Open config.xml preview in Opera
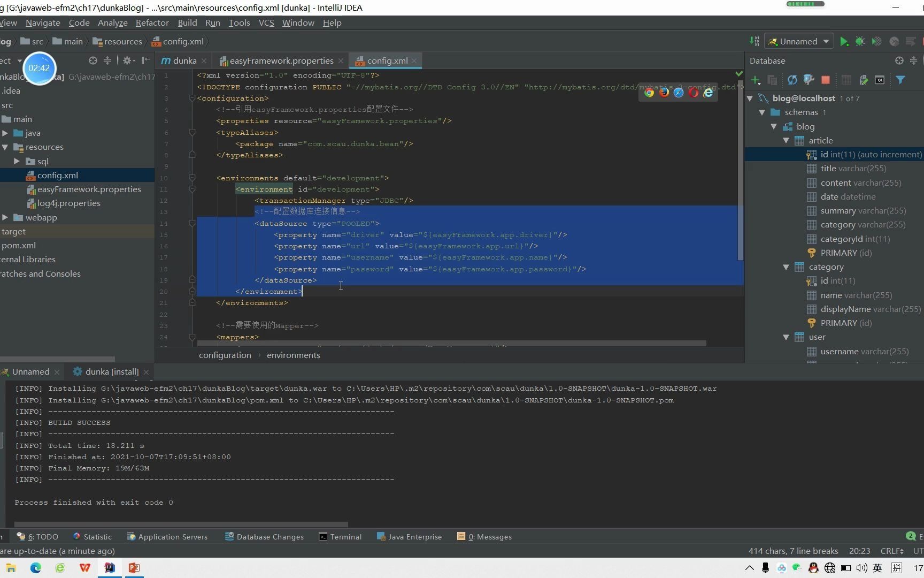 click(x=694, y=93)
